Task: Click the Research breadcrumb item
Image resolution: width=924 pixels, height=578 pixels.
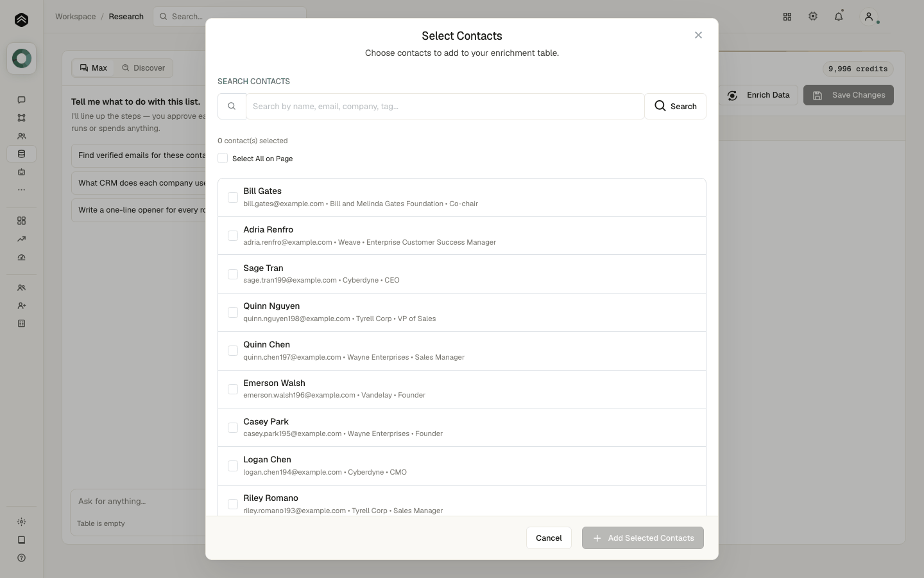Action: (126, 17)
